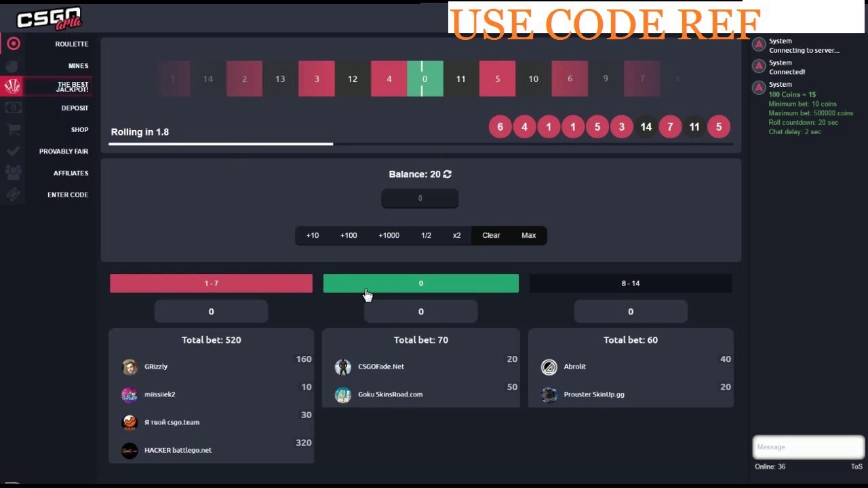Click Abrolit's avatar
Image resolution: width=868 pixels, height=488 pixels.
click(x=549, y=367)
